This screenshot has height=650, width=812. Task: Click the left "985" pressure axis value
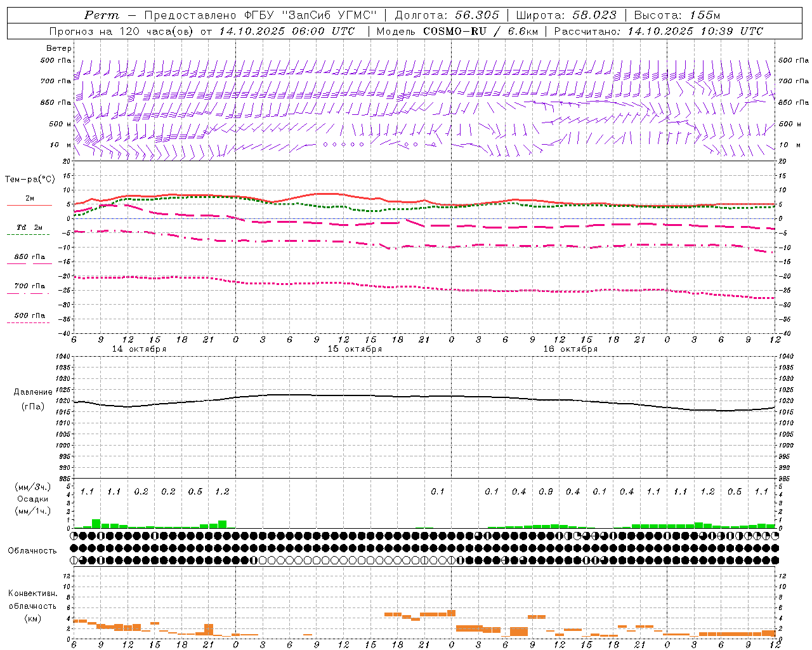(65, 479)
